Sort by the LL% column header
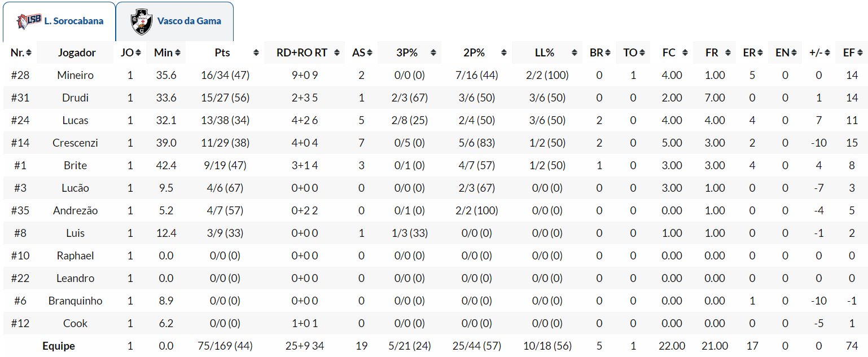 click(x=545, y=52)
